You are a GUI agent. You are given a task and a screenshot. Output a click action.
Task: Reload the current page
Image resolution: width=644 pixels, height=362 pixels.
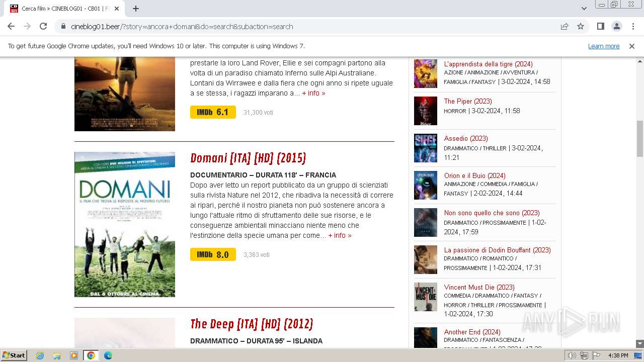coord(43,26)
